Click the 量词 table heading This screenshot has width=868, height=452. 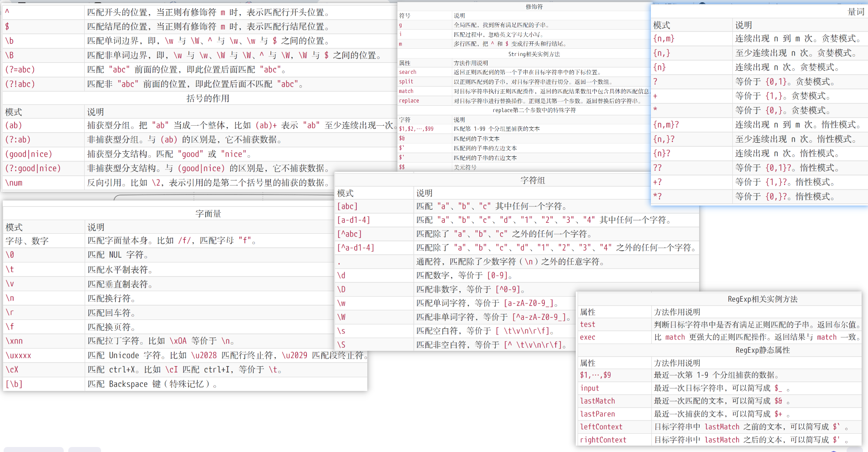pos(856,12)
